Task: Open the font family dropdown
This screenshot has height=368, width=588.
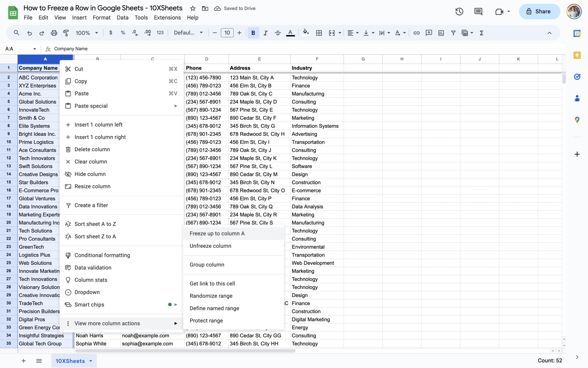Action: point(188,33)
